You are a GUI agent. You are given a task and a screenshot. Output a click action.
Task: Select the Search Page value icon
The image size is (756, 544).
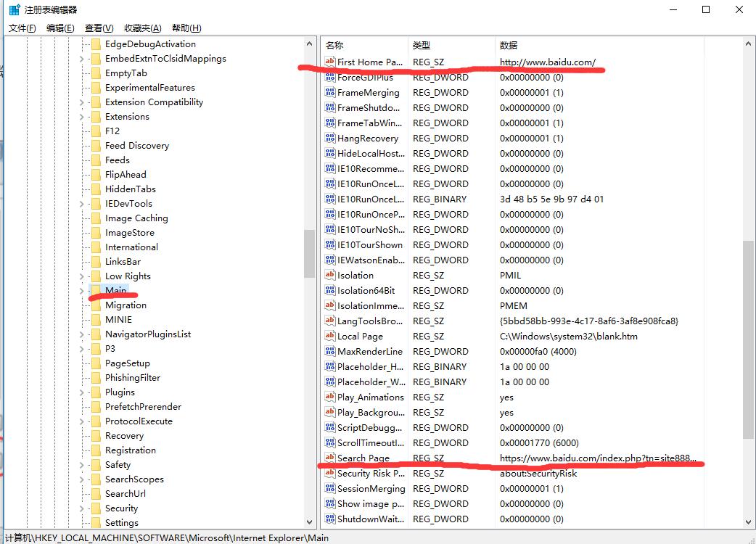[329, 458]
